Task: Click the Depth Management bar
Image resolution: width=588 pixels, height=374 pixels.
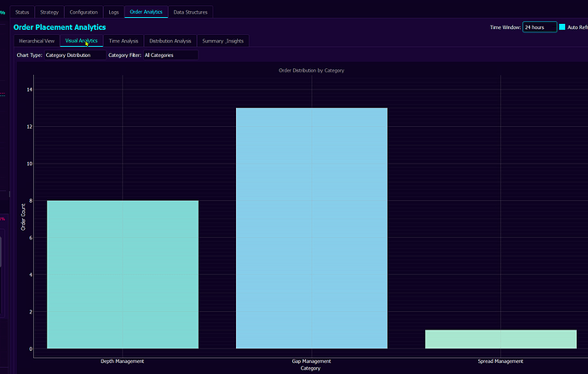Action: pos(123,274)
